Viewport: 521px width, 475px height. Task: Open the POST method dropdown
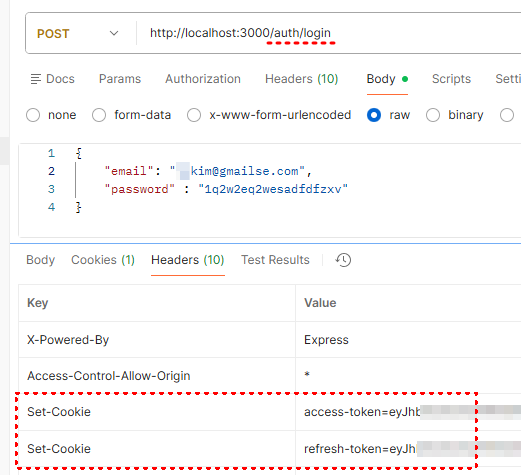(x=78, y=33)
